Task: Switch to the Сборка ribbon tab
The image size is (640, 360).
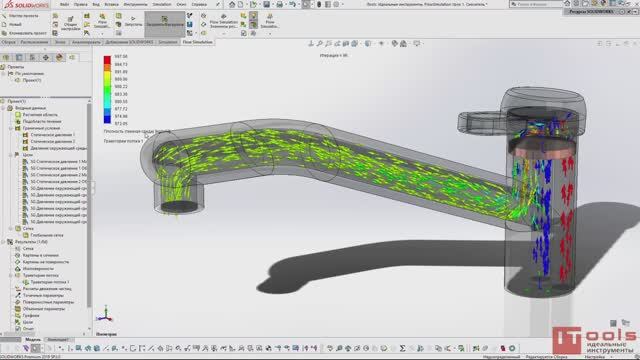Action: pyautogui.click(x=8, y=42)
